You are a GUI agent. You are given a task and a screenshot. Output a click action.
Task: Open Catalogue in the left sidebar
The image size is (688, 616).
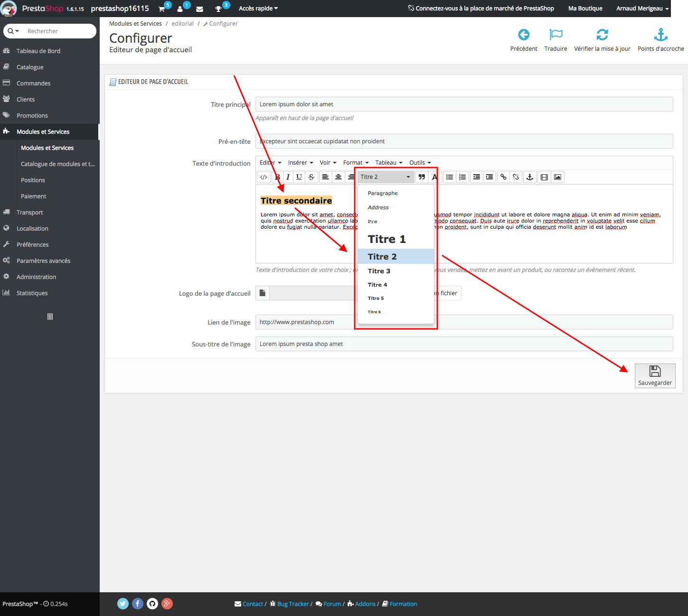(30, 67)
